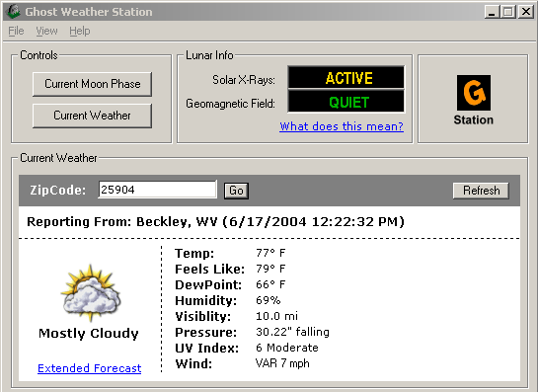
Task: Maximize the Ghost Weather Station window
Action: (x=508, y=12)
